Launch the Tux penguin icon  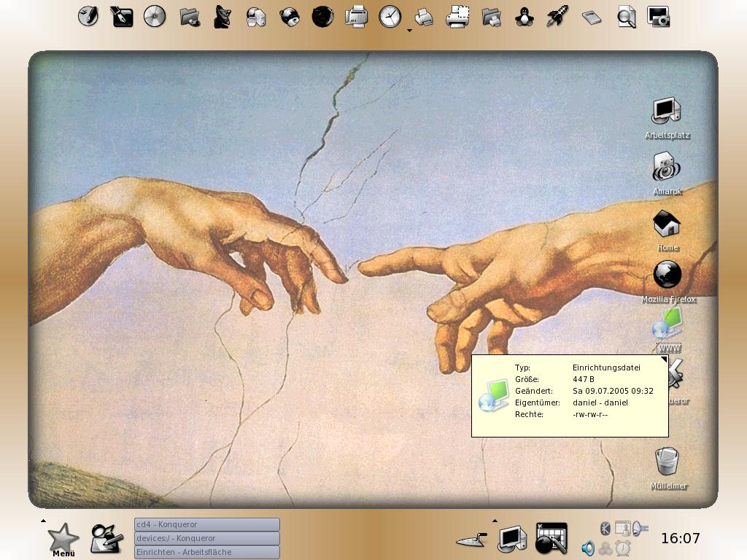tap(525, 17)
